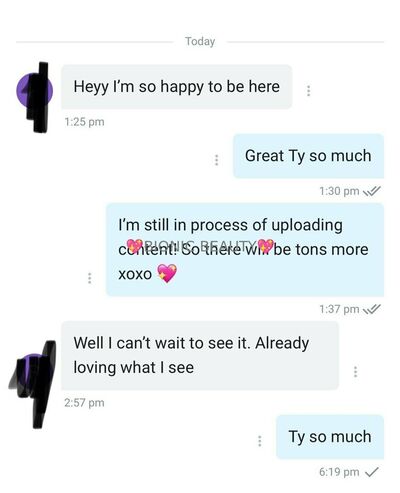400x493 pixels.
Task: Click the 6:19 pm timestamp
Action: (339, 472)
